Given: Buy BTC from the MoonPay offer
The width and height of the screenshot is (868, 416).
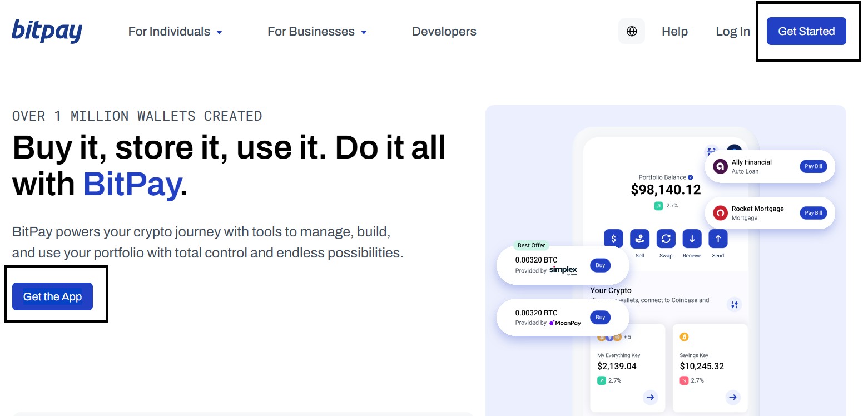Looking at the screenshot, I should point(601,318).
